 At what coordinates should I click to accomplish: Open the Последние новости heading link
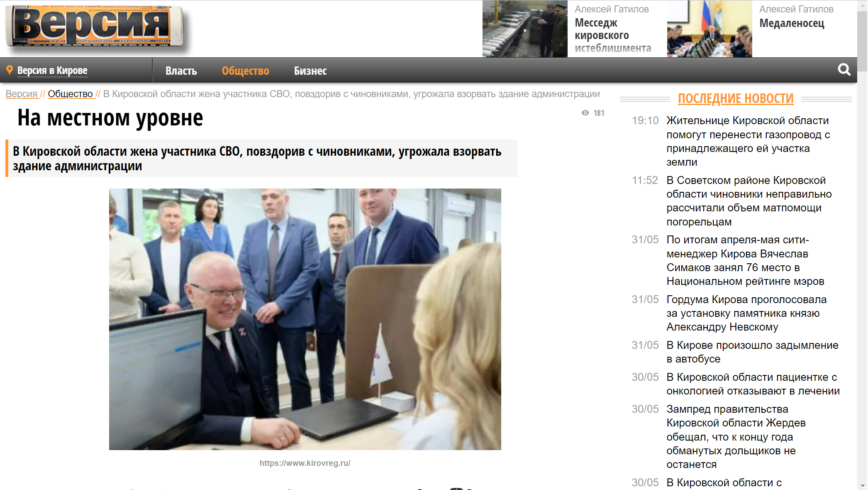[735, 98]
